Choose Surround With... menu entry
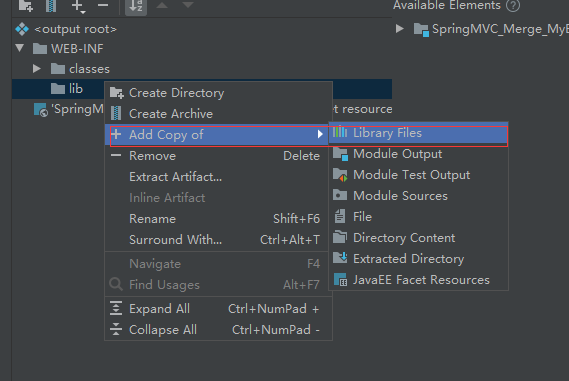 [x=218, y=240]
